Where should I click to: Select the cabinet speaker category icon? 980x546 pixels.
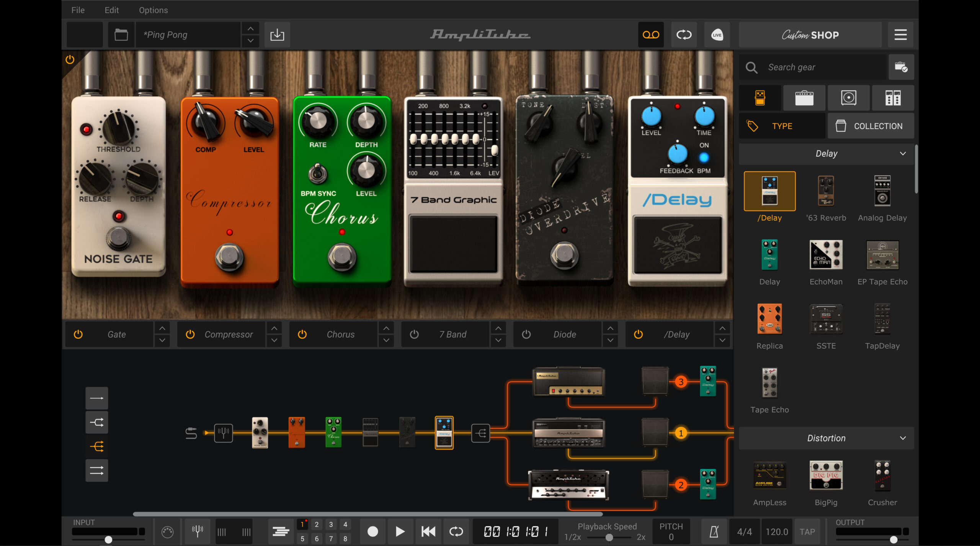coord(849,98)
